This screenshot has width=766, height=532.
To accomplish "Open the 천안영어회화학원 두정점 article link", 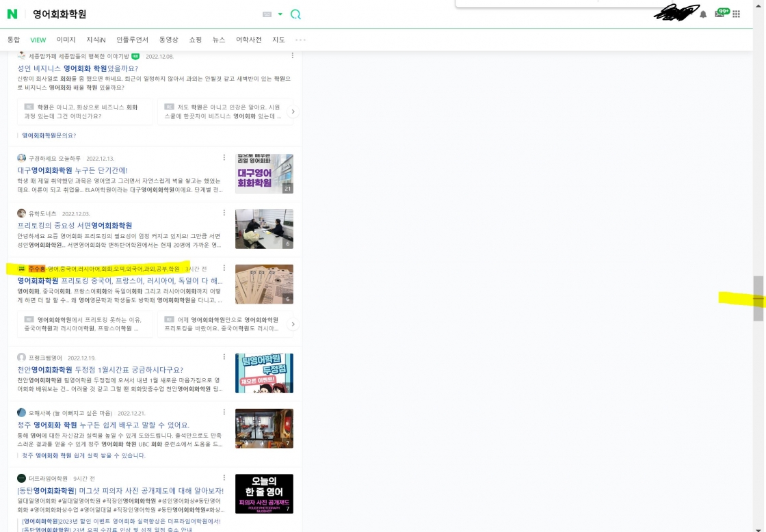I will pyautogui.click(x=101, y=369).
